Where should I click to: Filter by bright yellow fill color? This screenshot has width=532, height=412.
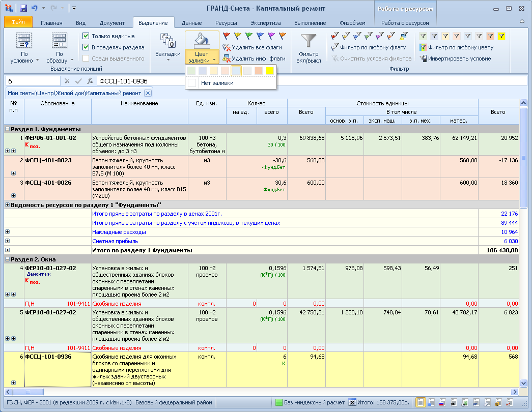tap(501, 36)
